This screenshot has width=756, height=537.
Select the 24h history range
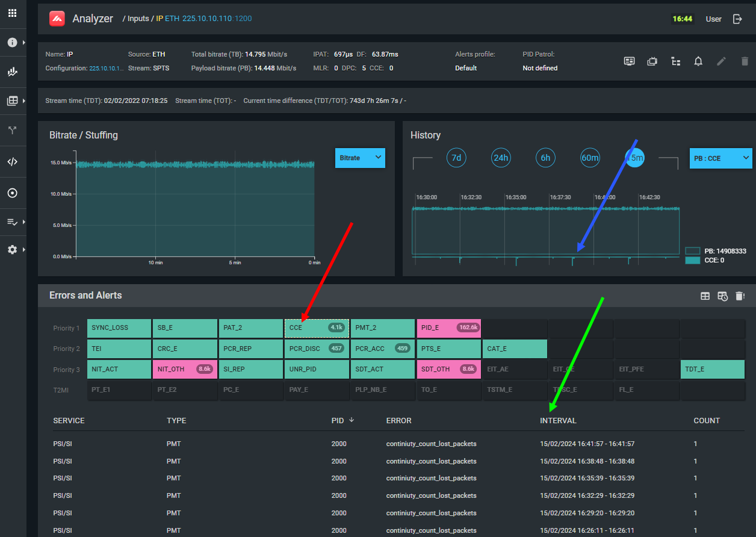pyautogui.click(x=501, y=158)
